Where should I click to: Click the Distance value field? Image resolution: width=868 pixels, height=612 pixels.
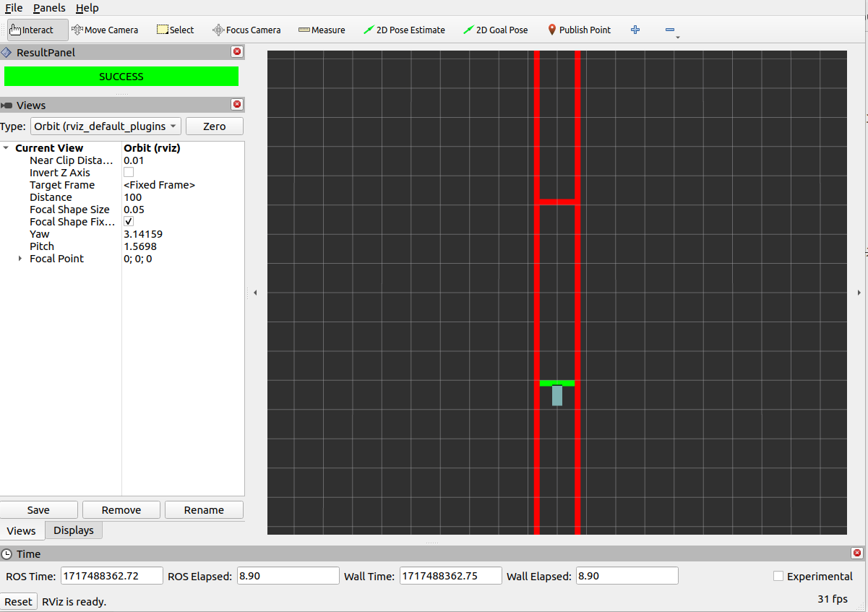181,197
